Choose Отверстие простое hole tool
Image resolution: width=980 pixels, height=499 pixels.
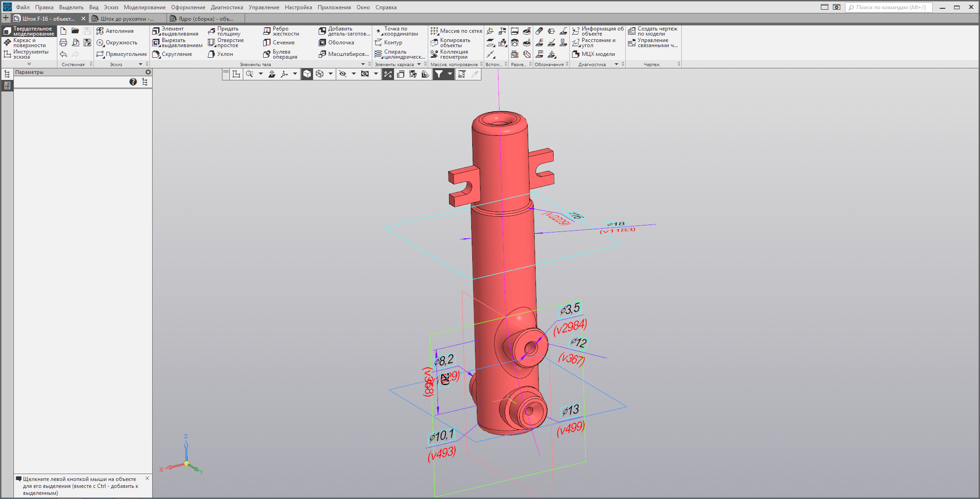coord(226,43)
